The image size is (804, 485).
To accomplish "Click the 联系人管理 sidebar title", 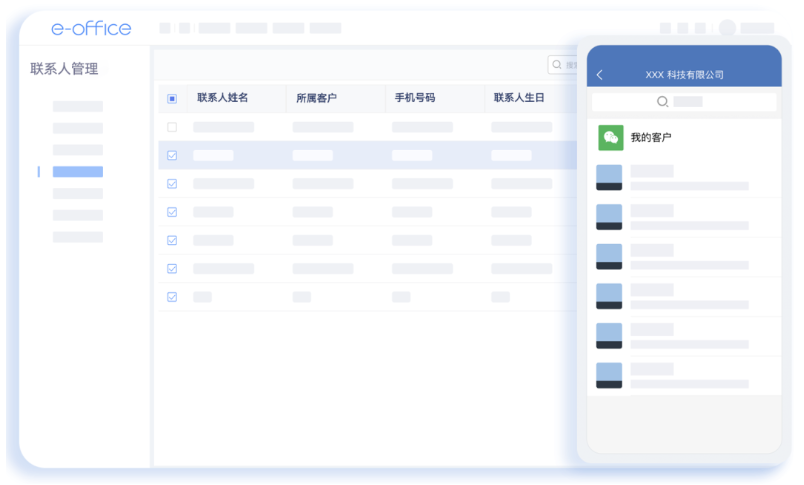I will tap(64, 69).
